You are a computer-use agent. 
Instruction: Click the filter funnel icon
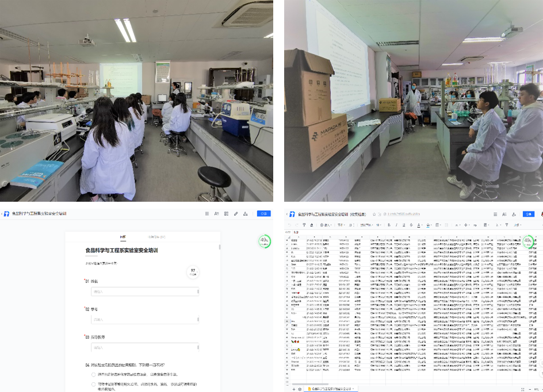pos(507,225)
